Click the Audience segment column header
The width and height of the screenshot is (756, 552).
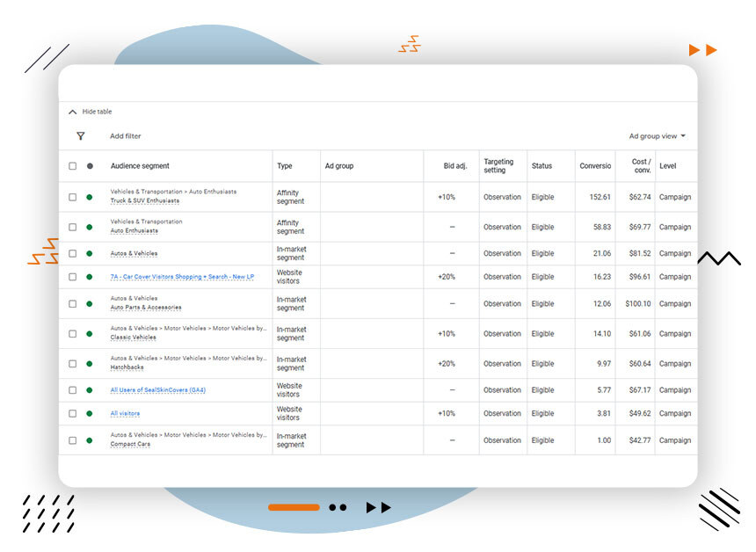(140, 166)
